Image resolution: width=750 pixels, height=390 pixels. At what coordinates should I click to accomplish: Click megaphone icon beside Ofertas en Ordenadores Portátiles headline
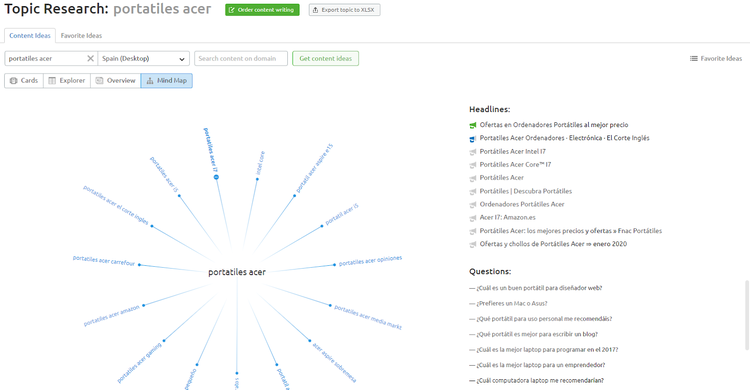coord(473,125)
